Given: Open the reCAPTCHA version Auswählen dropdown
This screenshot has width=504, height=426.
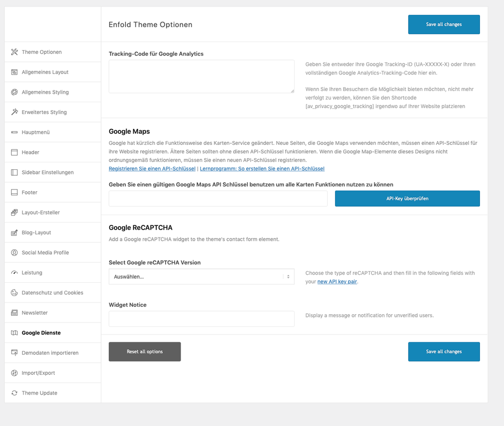Looking at the screenshot, I should click(201, 276).
